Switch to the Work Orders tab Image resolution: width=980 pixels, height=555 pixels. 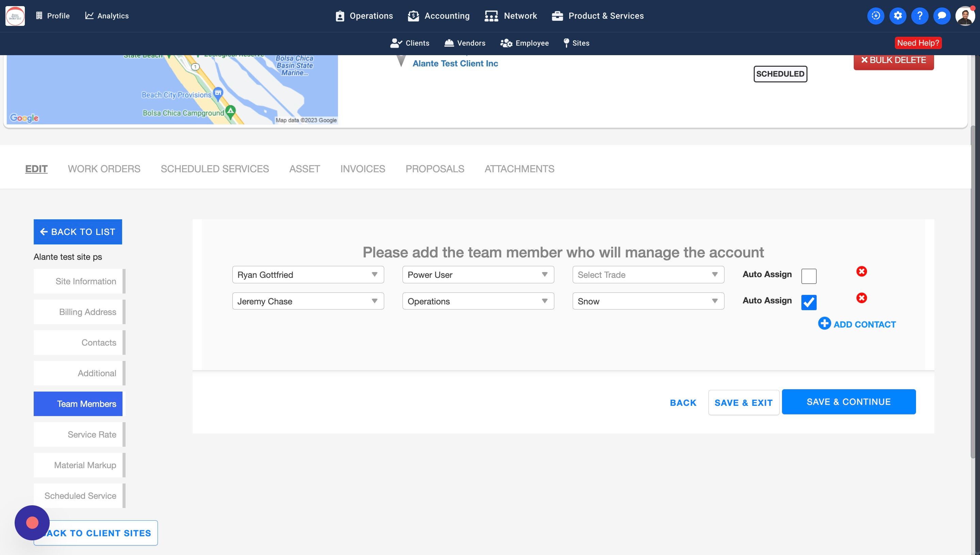coord(104,169)
